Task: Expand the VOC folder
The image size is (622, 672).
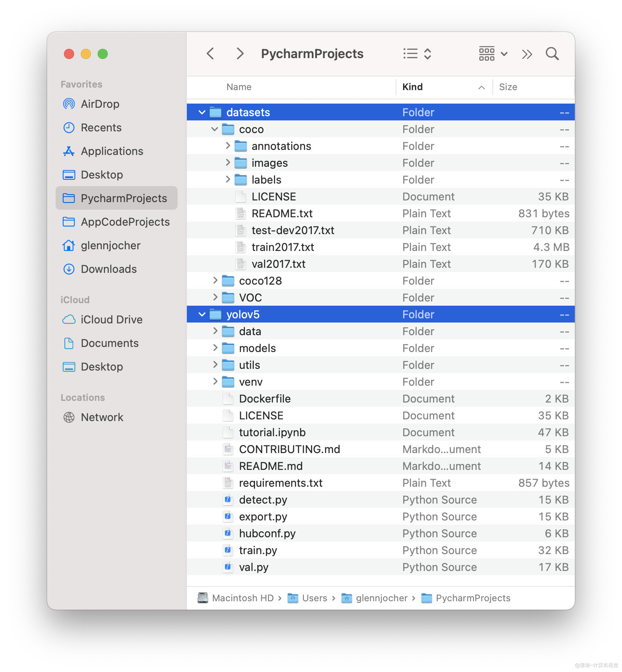Action: click(x=215, y=297)
